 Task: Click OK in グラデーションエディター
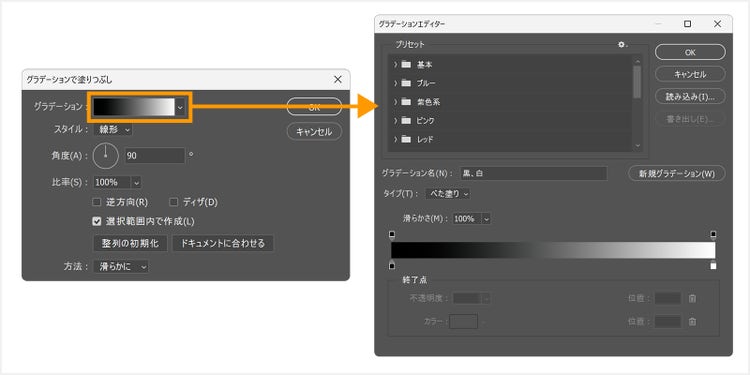[690, 52]
